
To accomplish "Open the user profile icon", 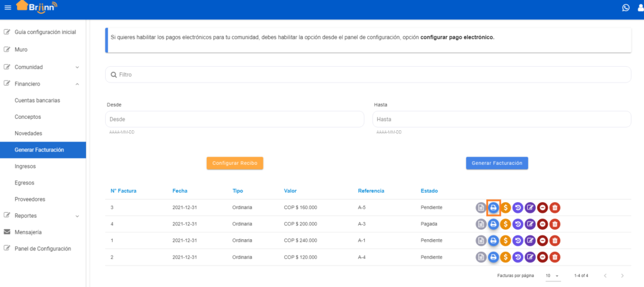I will 641,8.
